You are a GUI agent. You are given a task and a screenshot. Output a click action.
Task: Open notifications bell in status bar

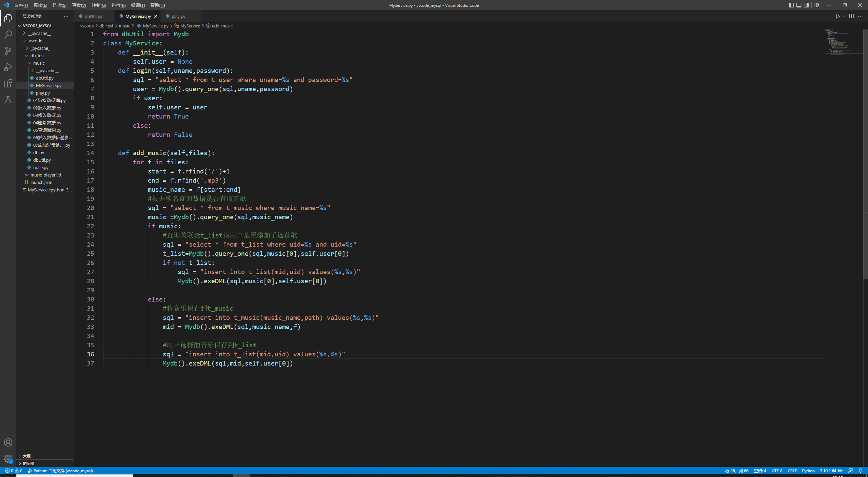(x=861, y=471)
